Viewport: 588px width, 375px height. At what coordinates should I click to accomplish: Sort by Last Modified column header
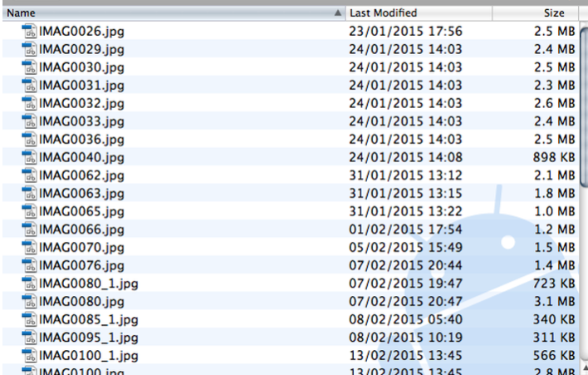pos(419,13)
